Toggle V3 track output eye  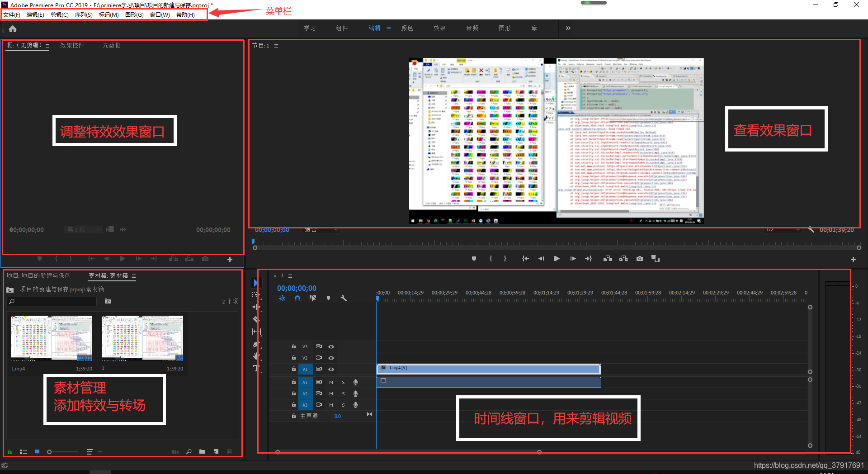331,346
